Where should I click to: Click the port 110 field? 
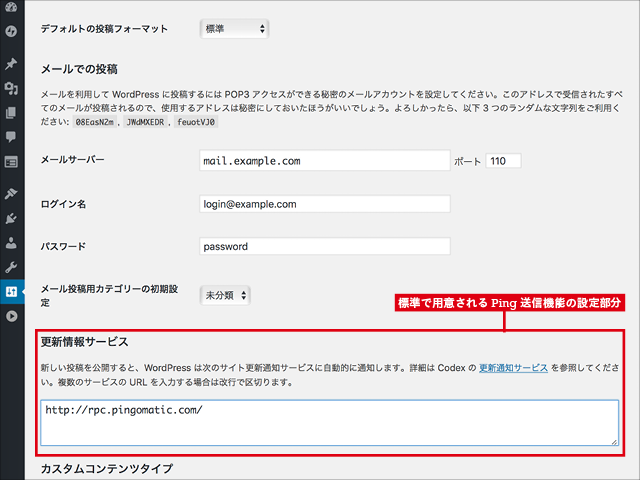coord(503,161)
